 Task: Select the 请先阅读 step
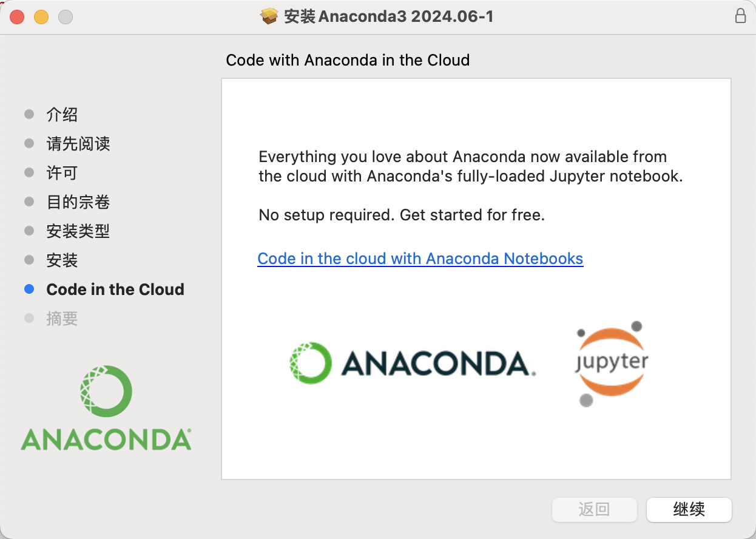(78, 144)
